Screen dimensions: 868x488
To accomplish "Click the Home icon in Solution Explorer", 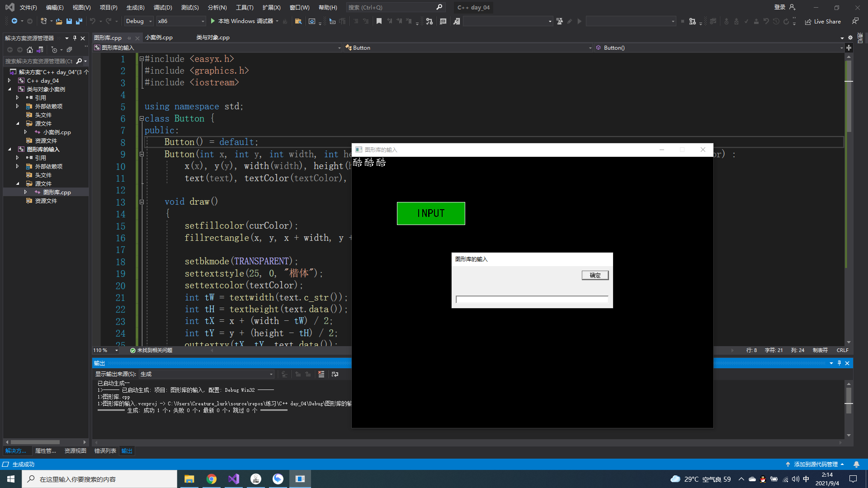I will tap(30, 50).
